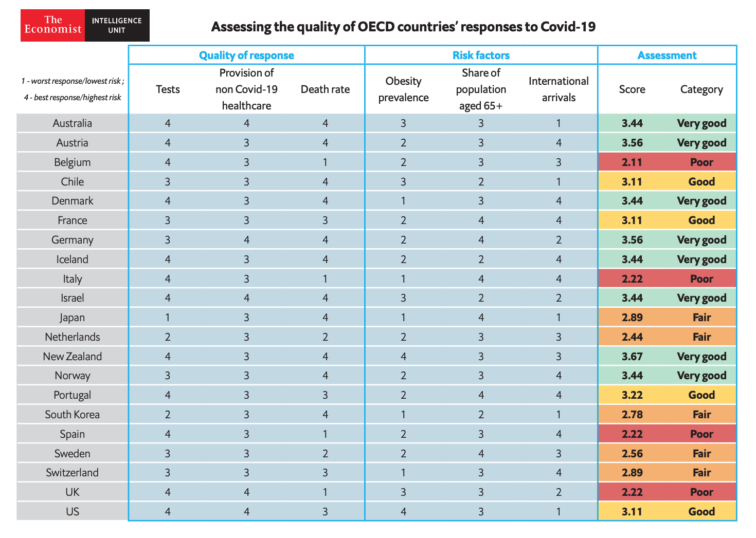Click Belgium's red Poor category cell

[x=701, y=162]
